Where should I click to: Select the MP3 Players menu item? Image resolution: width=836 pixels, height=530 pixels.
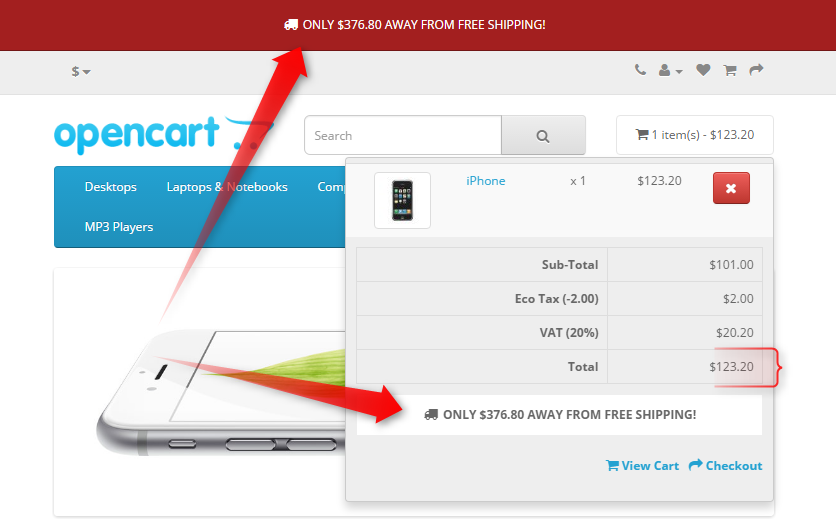click(119, 227)
